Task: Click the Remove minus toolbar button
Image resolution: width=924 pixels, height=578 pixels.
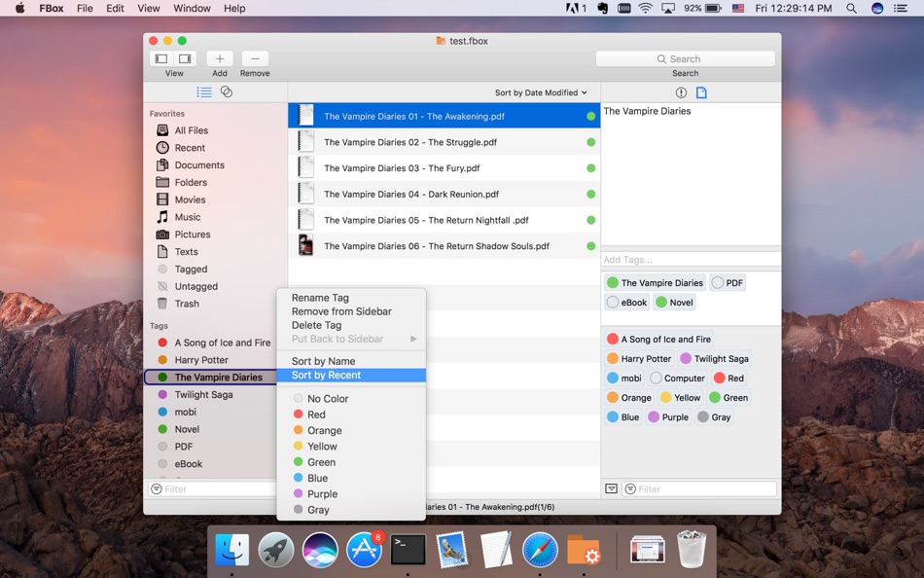Action: pos(255,58)
